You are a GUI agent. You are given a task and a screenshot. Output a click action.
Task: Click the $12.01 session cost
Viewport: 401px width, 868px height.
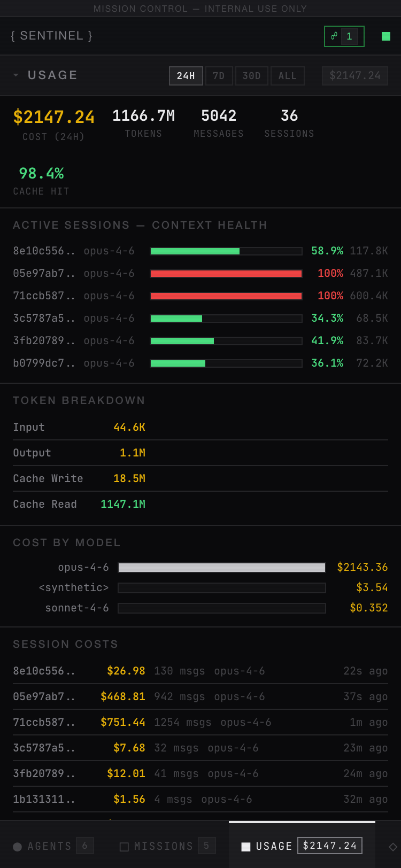126,774
